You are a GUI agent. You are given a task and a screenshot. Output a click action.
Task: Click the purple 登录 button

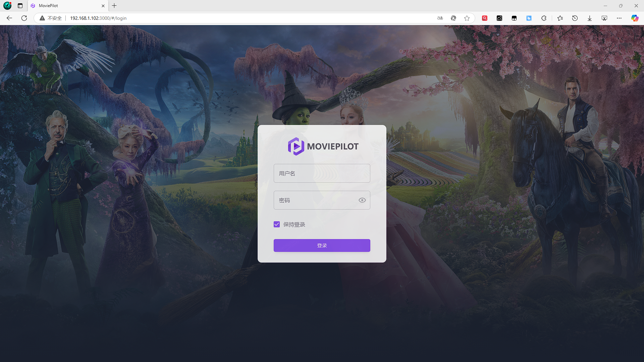click(322, 245)
